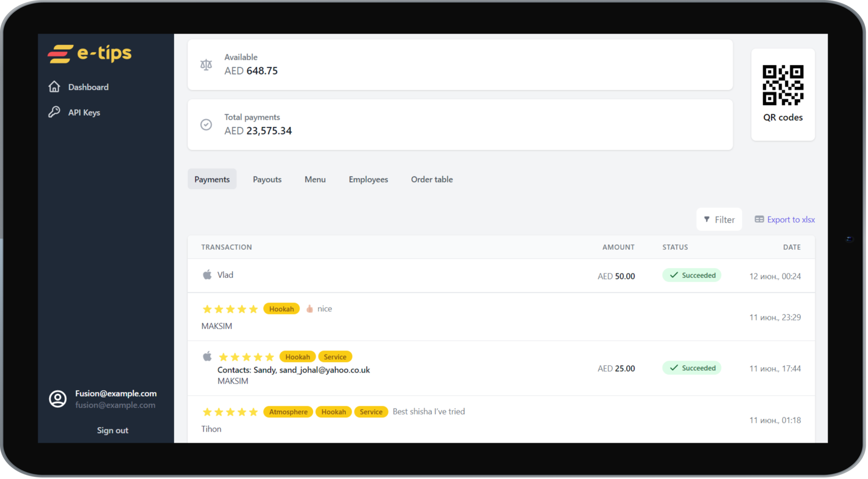Open the Employees tab

tap(368, 179)
